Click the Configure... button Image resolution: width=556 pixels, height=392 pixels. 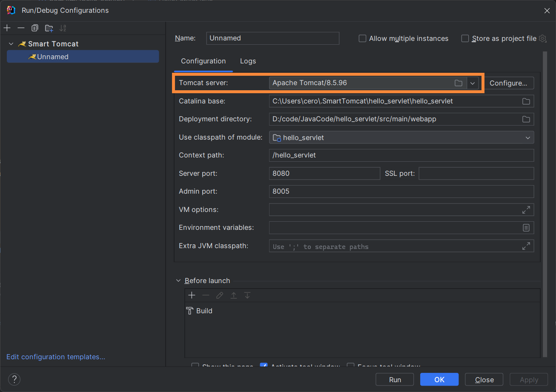(x=508, y=83)
